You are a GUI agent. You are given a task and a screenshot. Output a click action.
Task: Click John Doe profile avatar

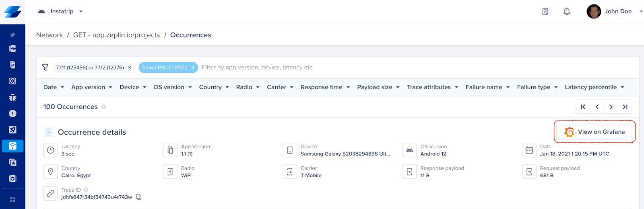tap(594, 11)
